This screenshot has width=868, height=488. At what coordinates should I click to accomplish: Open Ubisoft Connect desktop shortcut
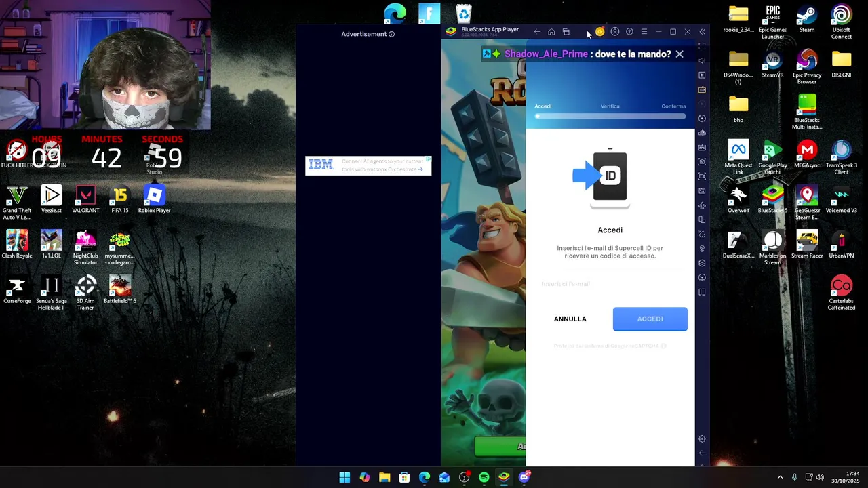pos(841,22)
